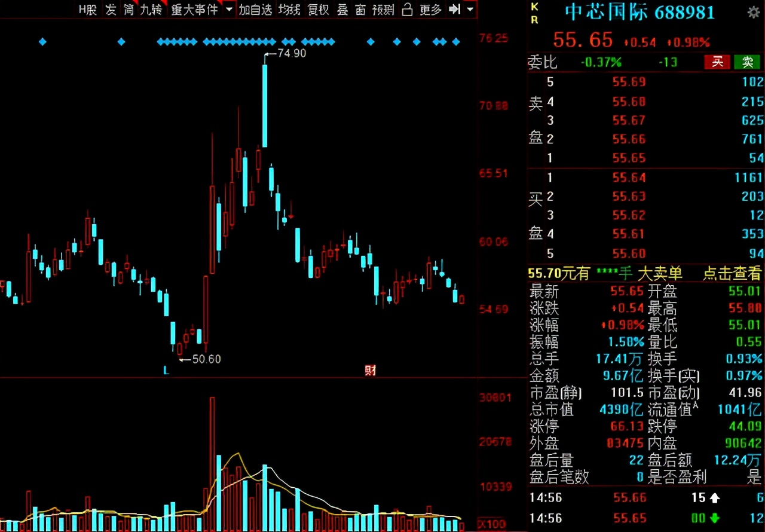Image resolution: width=765 pixels, height=532 pixels.
Task: Open the settings gear beside 688981
Action: tap(754, 12)
